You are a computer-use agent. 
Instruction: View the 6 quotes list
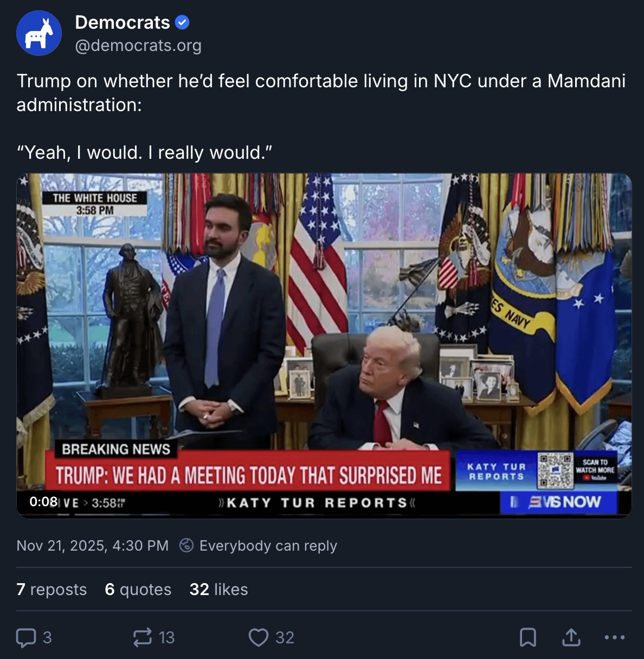(x=138, y=589)
